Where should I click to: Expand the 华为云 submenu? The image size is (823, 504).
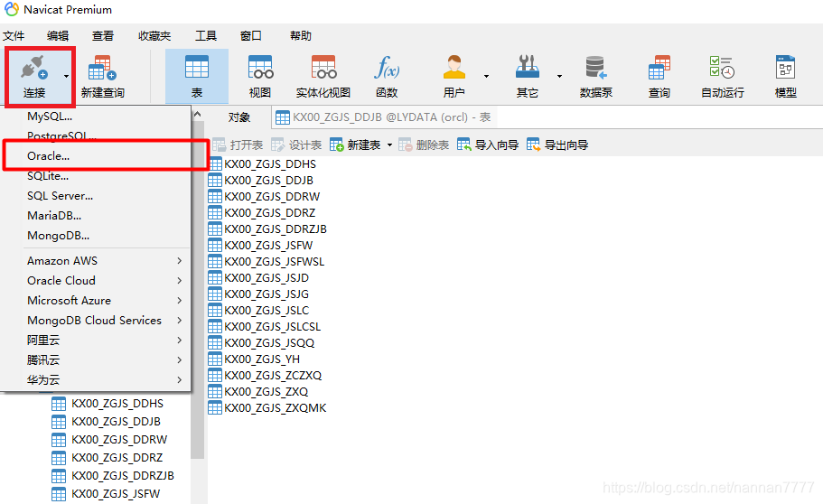96,380
